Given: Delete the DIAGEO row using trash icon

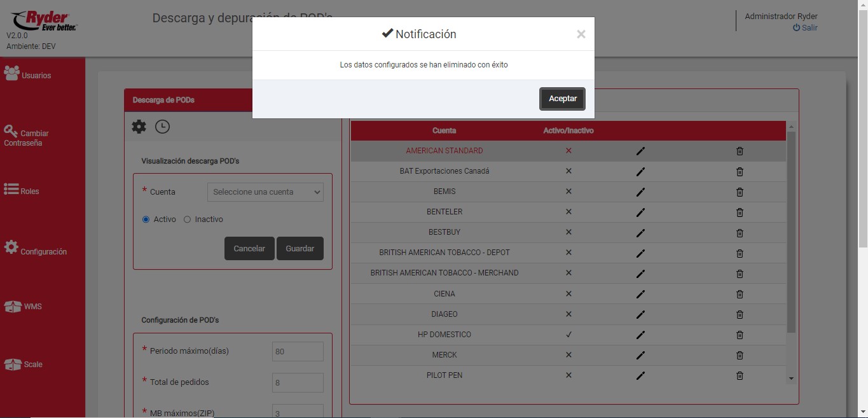Looking at the screenshot, I should [740, 314].
